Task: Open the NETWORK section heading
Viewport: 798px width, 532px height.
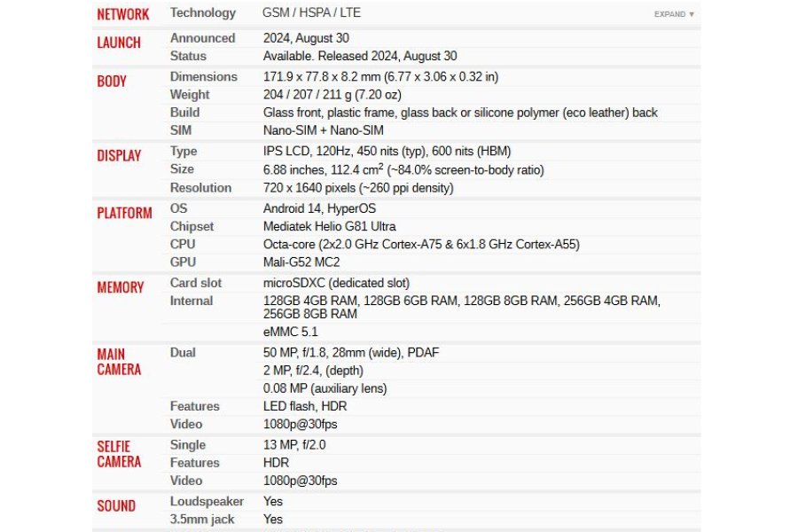Action: coord(122,14)
